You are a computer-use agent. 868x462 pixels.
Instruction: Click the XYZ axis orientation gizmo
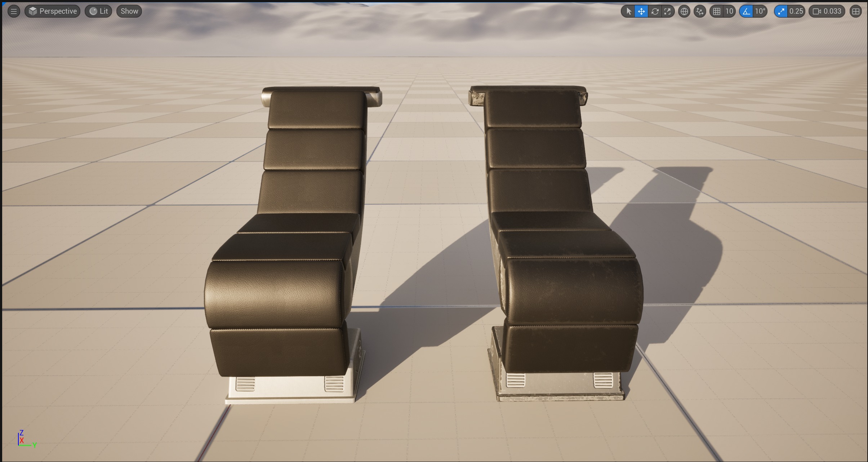click(27, 439)
